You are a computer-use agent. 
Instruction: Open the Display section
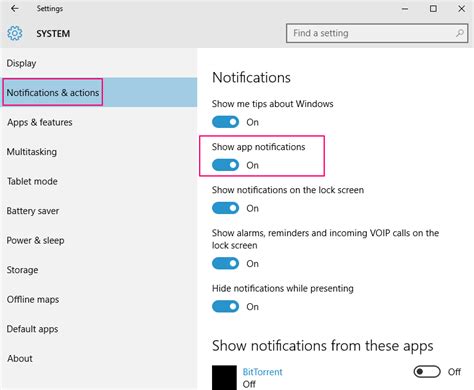99,63
